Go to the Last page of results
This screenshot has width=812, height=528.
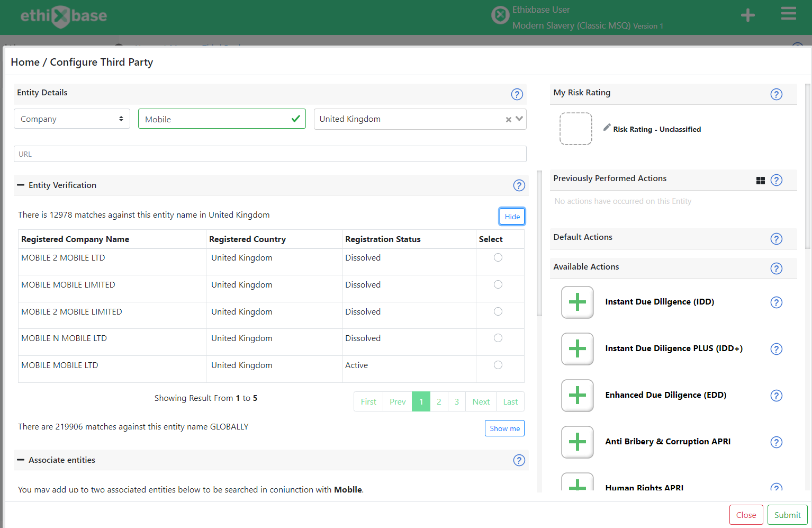509,401
